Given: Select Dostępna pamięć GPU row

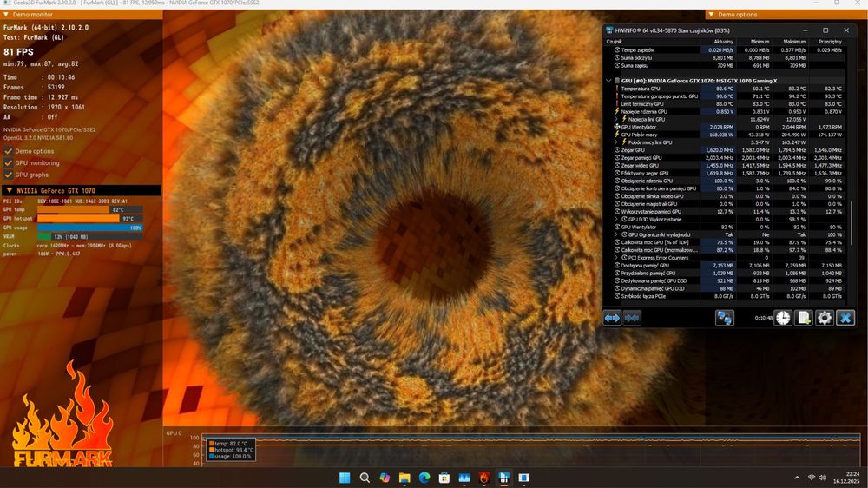Looking at the screenshot, I should pyautogui.click(x=728, y=266).
